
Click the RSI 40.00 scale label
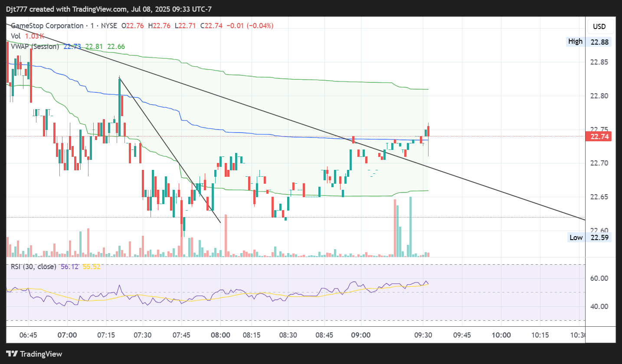click(x=599, y=306)
